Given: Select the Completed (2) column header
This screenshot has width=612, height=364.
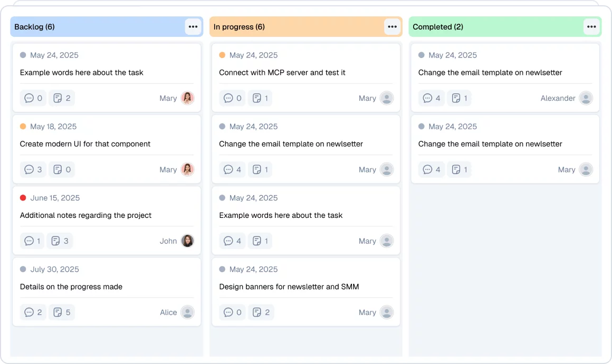Looking at the screenshot, I should click(438, 27).
